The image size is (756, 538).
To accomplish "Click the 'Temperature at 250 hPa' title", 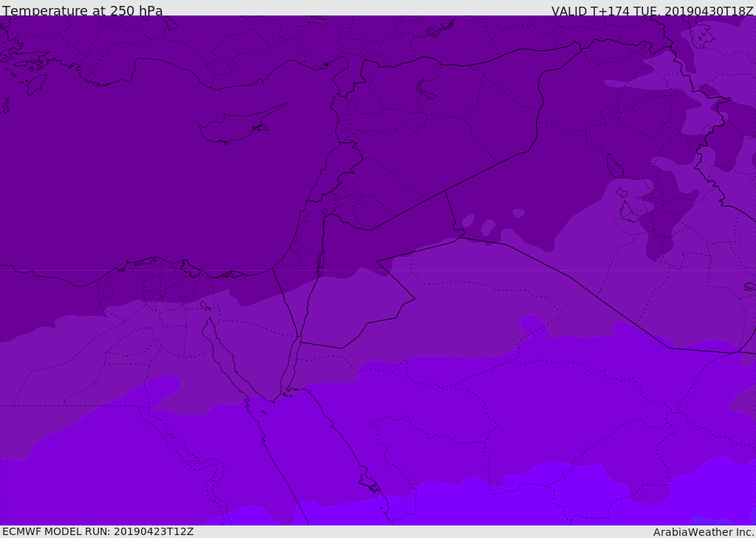I will click(83, 10).
